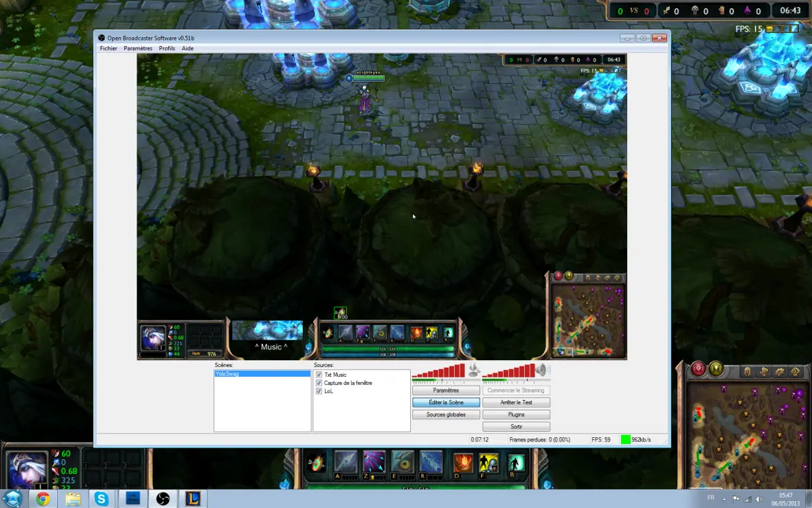Click the 0:07:12 elapsed time text

point(480,439)
